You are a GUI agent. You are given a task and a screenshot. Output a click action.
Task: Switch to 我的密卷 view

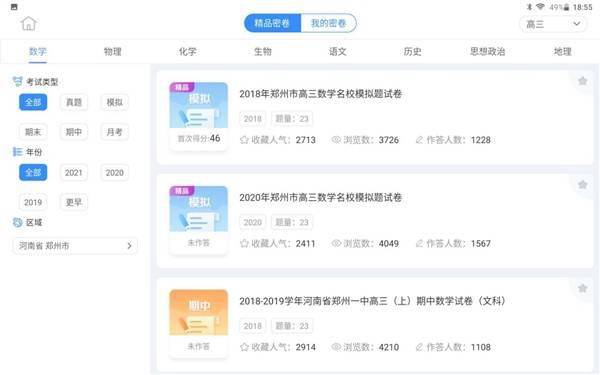(x=328, y=23)
